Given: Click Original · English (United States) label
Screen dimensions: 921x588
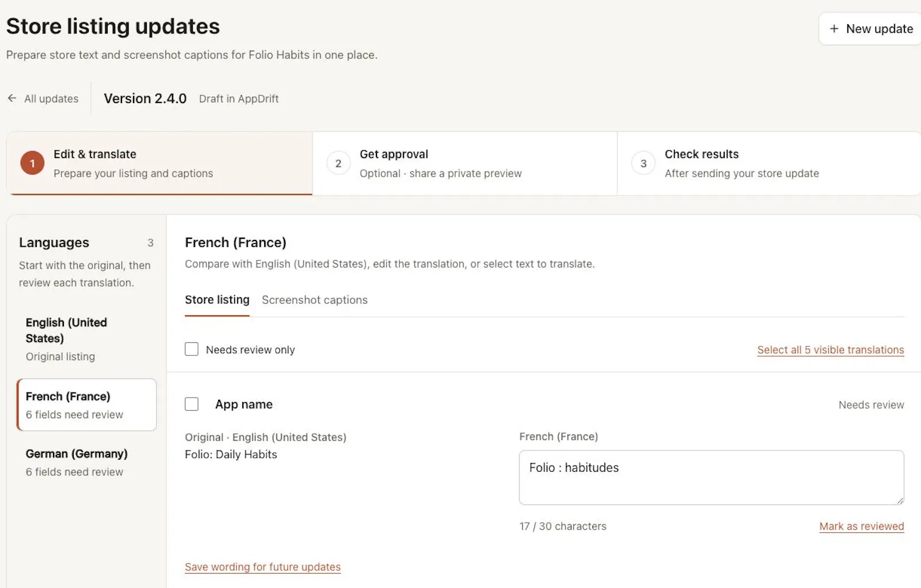Looking at the screenshot, I should coord(265,437).
